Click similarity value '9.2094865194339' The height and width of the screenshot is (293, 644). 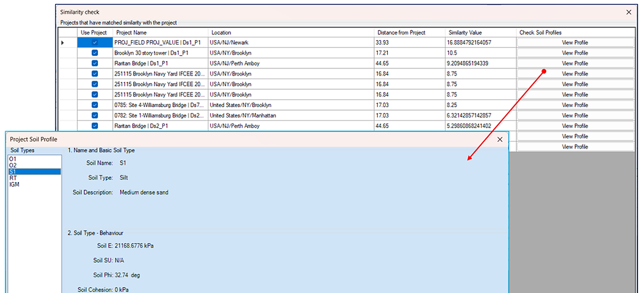click(481, 63)
